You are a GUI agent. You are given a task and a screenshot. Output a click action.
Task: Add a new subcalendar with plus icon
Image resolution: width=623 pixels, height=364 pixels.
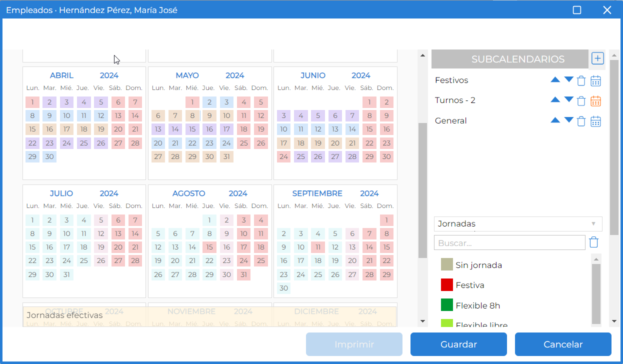597,58
